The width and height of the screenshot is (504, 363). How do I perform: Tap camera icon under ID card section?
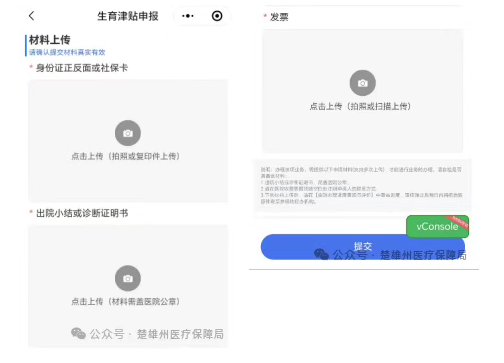(128, 133)
